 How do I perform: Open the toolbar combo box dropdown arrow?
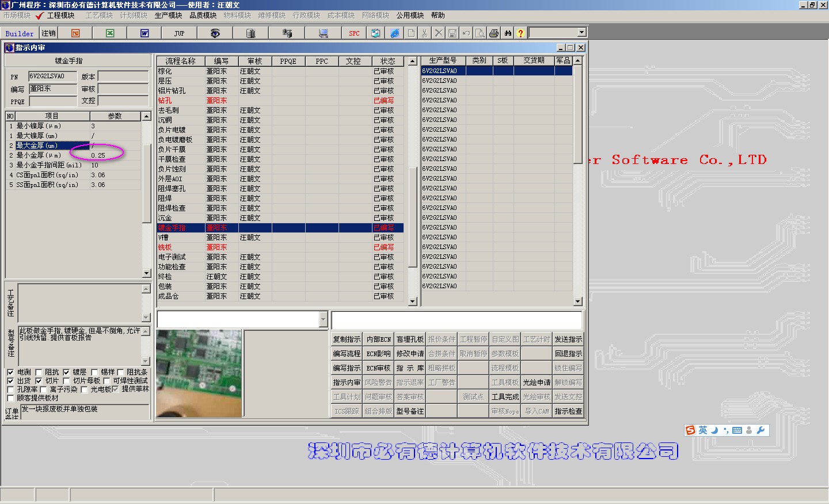point(581,33)
